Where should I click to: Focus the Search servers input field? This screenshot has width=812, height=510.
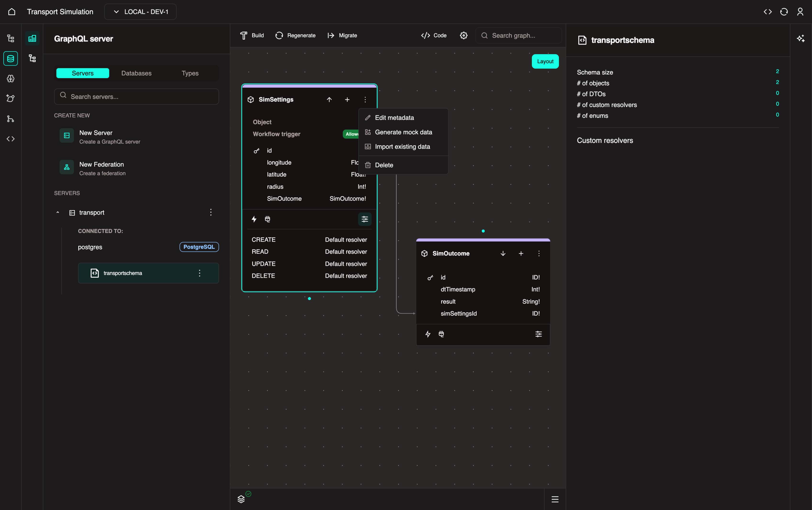coord(136,96)
